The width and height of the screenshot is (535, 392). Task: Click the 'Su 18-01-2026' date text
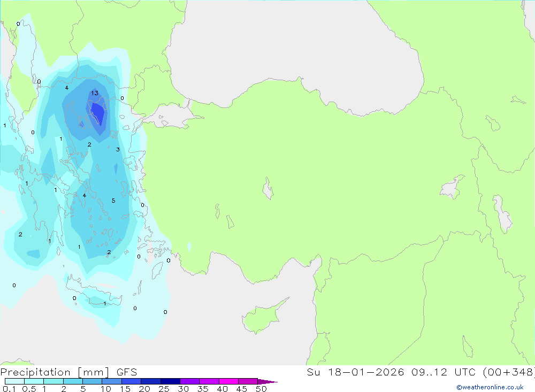pyautogui.click(x=355, y=372)
